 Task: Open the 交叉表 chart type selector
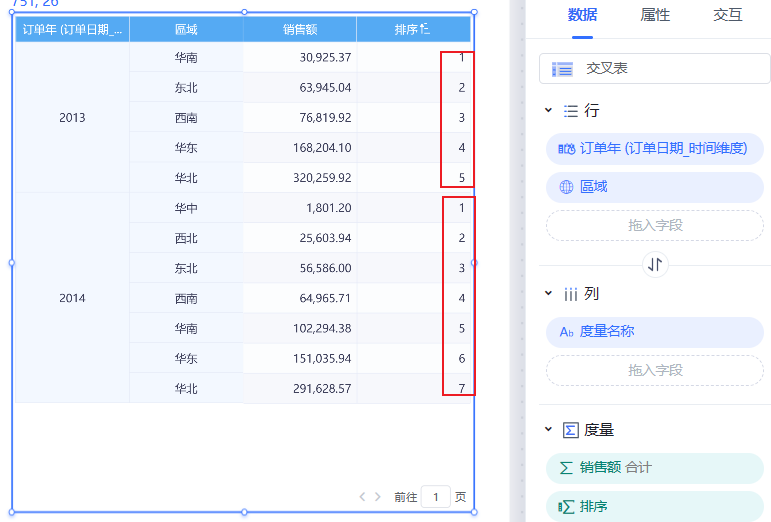pyautogui.click(x=654, y=68)
